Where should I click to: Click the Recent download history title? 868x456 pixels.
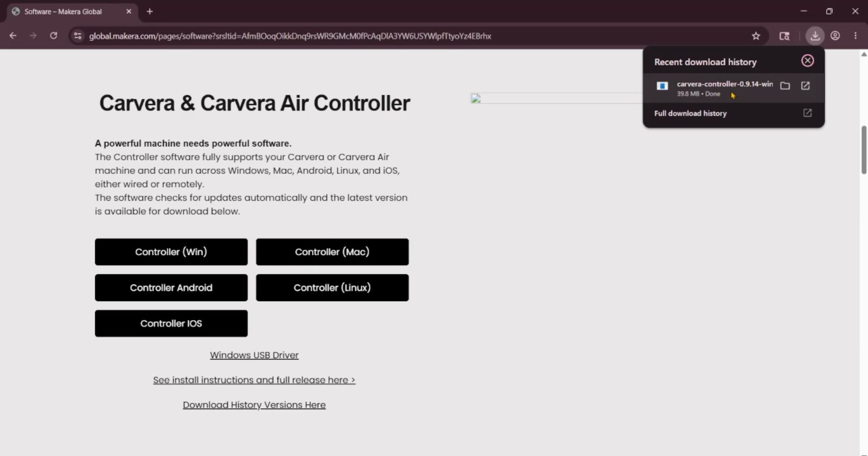click(x=705, y=62)
